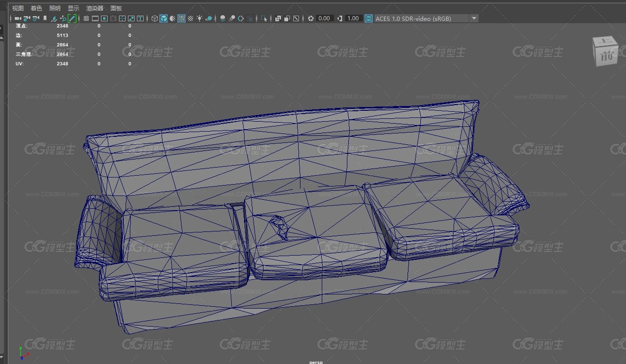This screenshot has height=364, width=626.
Task: Toggle the Safe Title icon
Action: [140, 18]
